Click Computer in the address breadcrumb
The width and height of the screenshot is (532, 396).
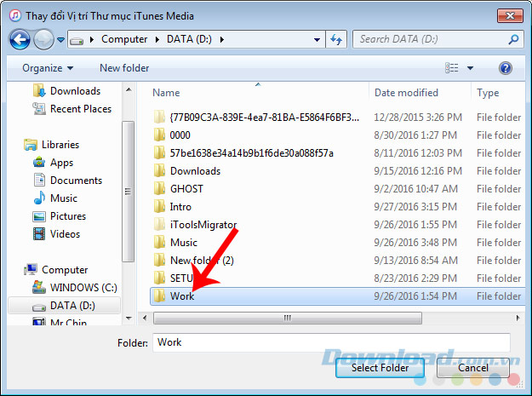coord(124,39)
